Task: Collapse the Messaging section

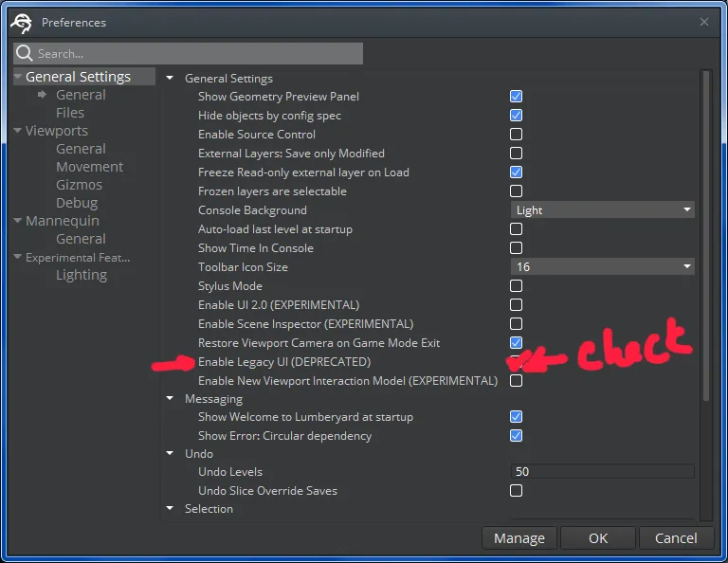Action: [x=170, y=399]
